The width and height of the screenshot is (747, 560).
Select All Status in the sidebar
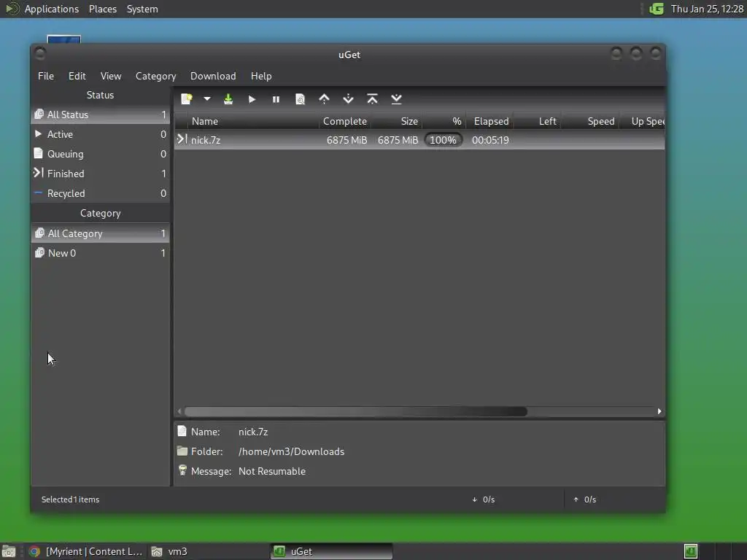click(x=100, y=114)
